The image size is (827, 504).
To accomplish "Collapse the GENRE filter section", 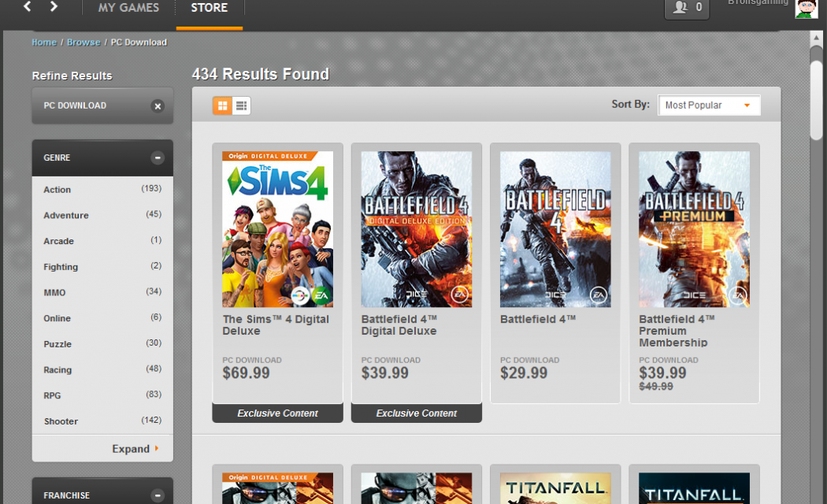I will click(158, 157).
